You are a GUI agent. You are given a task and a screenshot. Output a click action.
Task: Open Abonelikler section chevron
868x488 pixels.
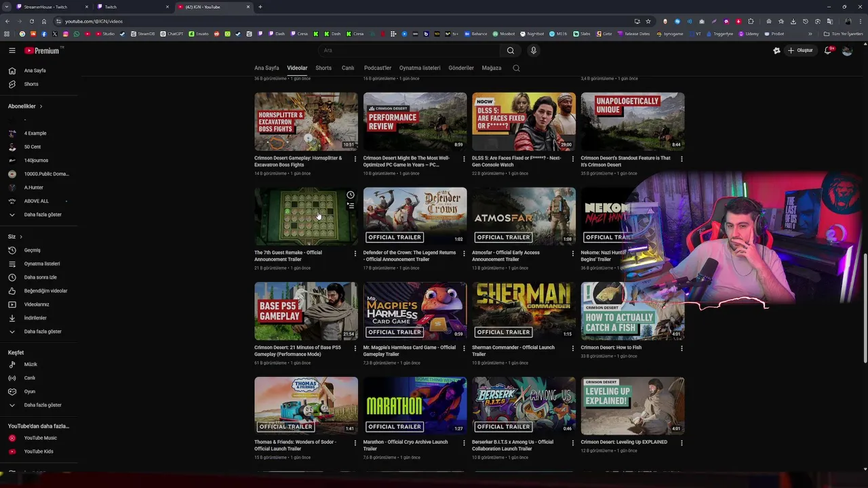pos(41,106)
